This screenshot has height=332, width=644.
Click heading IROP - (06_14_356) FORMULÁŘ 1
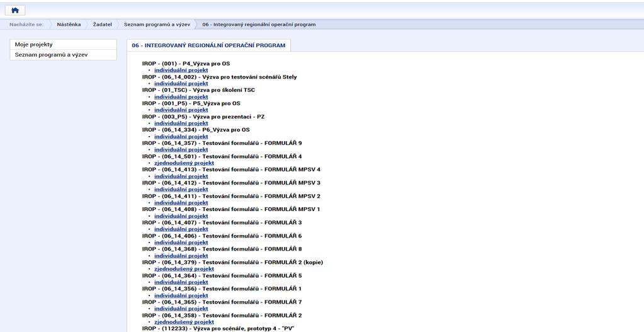pos(222,289)
